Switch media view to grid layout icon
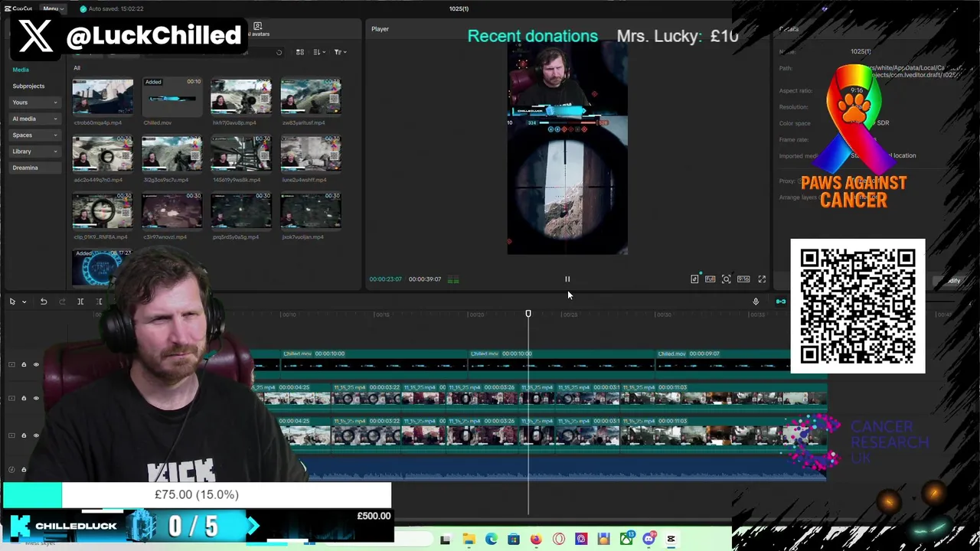 tap(300, 52)
